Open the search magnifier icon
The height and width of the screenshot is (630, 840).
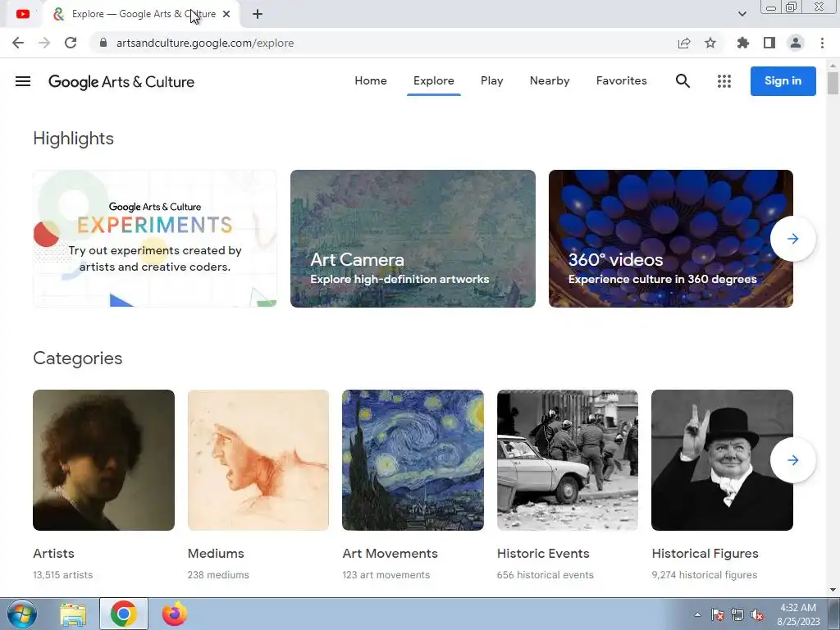[682, 81]
